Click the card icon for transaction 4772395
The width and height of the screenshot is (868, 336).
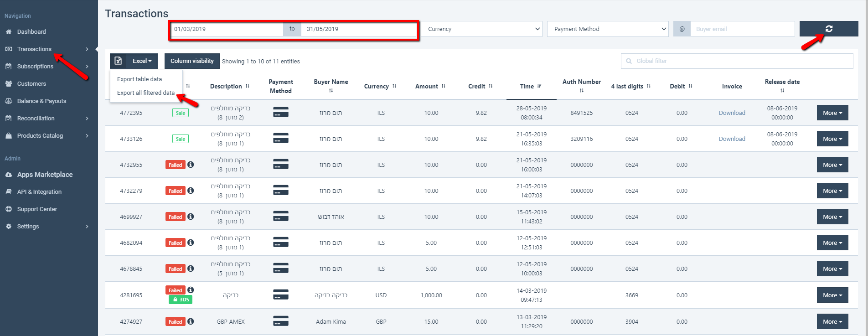[x=281, y=112]
